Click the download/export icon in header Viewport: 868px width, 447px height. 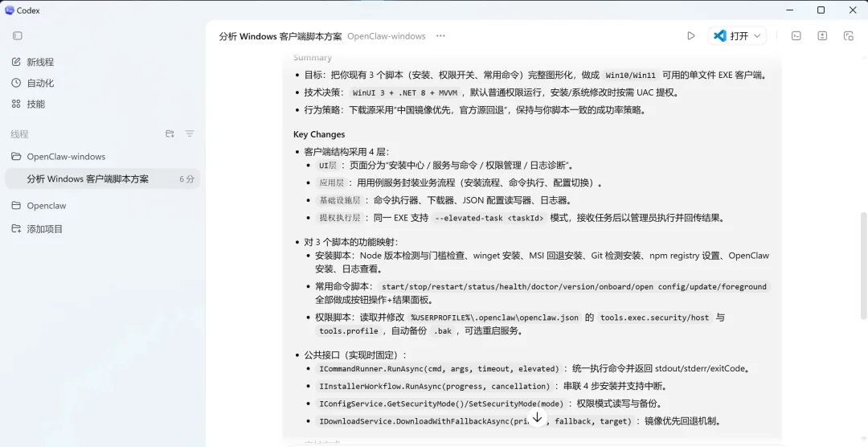(x=822, y=36)
